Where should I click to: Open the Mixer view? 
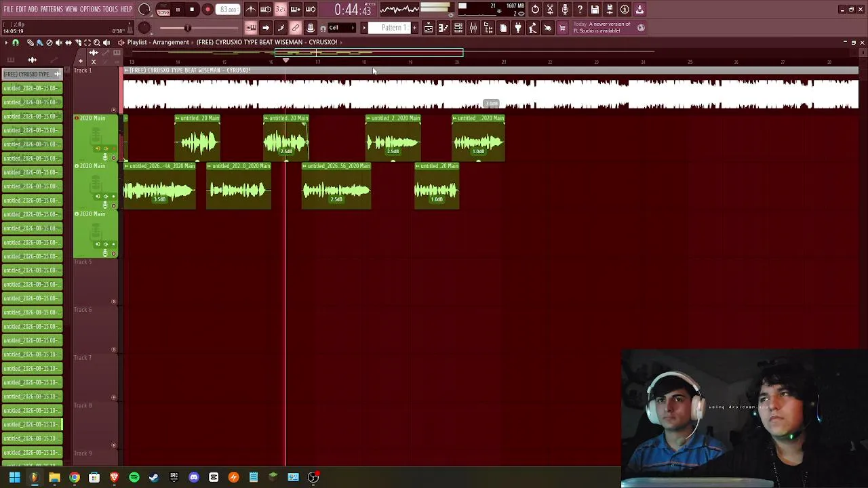pyautogui.click(x=473, y=28)
